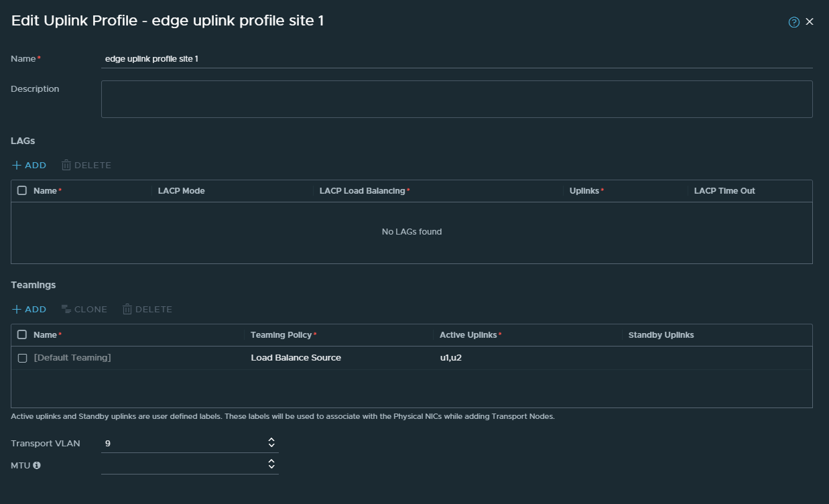This screenshot has width=829, height=504.
Task: Click the Load Balance Source teaming policy cell
Action: coord(296,358)
